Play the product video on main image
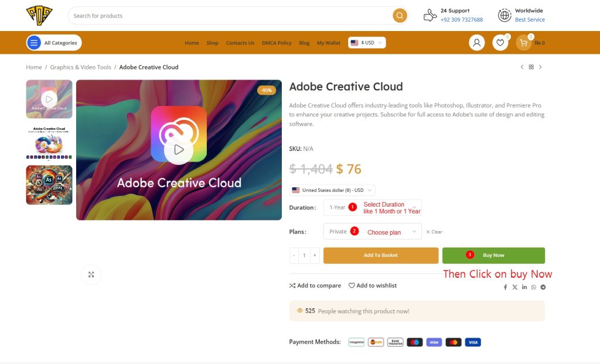The width and height of the screenshot is (600, 364). (179, 149)
